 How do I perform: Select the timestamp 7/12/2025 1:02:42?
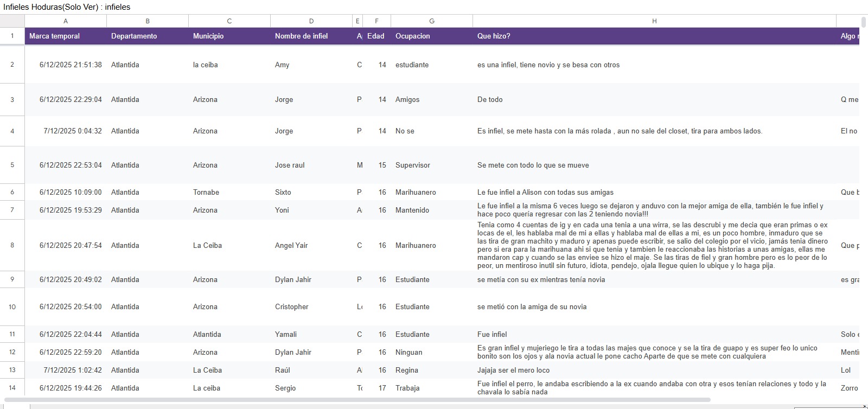66,370
